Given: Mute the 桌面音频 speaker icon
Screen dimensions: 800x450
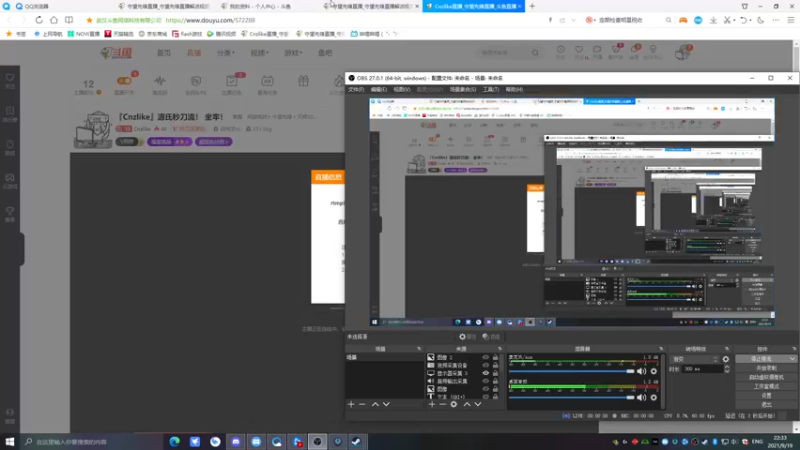Looking at the screenshot, I should click(x=641, y=397).
